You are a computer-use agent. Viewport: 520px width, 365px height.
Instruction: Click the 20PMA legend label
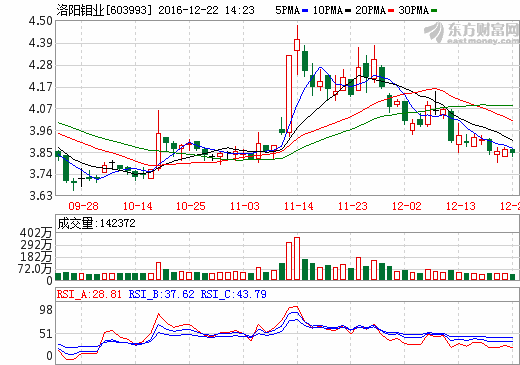371,10
